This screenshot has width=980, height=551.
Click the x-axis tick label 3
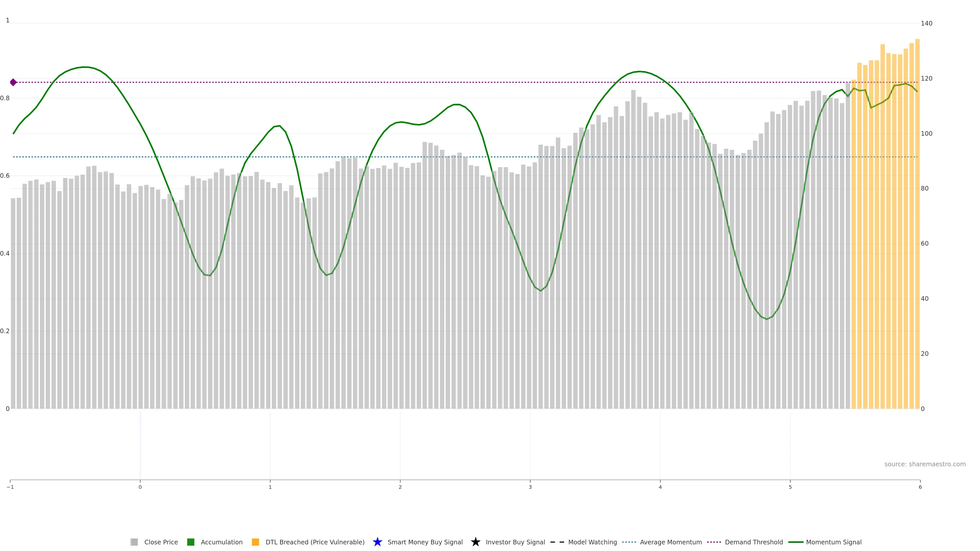[x=530, y=487]
